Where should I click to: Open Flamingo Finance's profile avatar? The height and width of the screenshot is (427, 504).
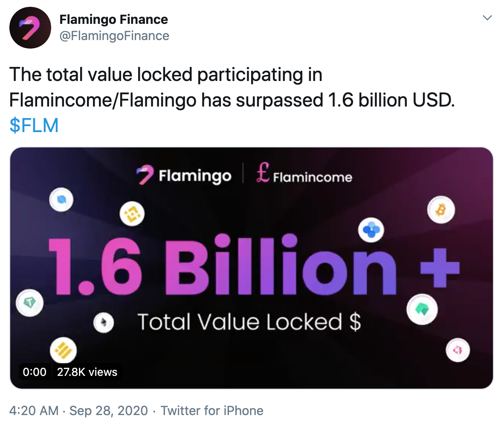(x=30, y=27)
